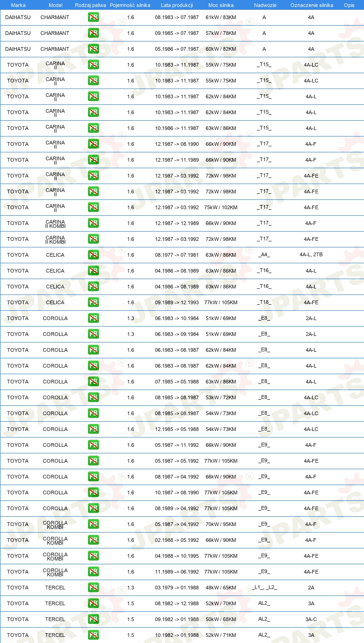Click the 12.1987 -> 12.1989 production years
Viewport: 364px width, 643px height.
click(177, 223)
